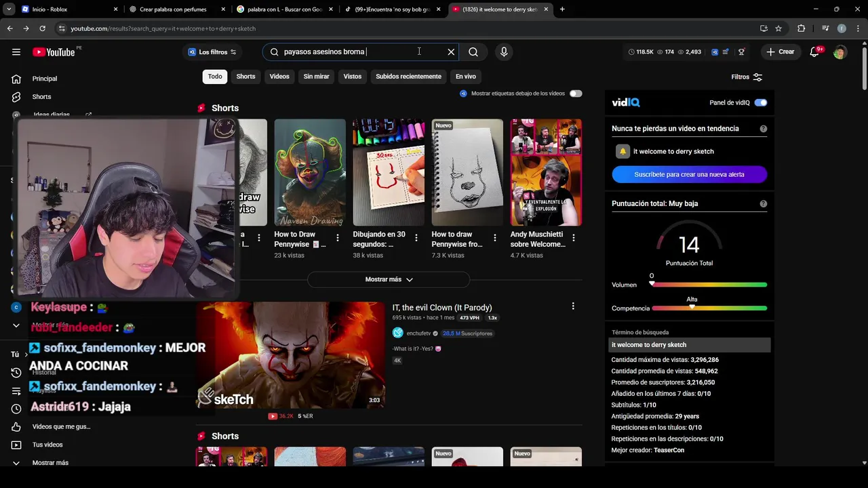The image size is (868, 488).
Task: Click Suscríbete para crear una nueva alerta
Action: tap(689, 174)
